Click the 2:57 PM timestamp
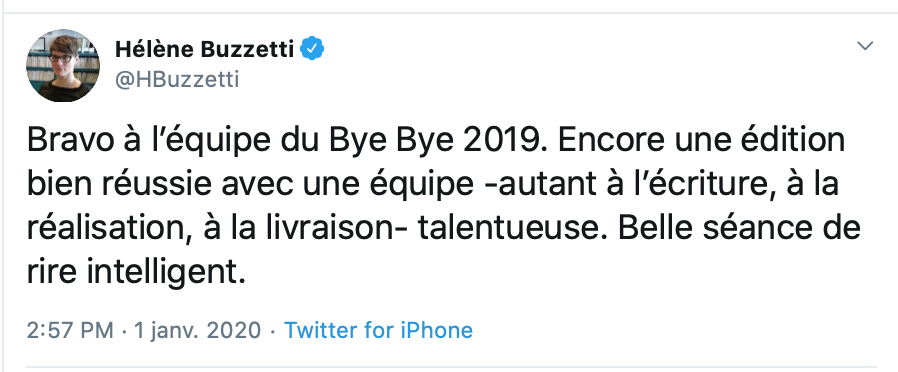The image size is (898, 372). pyautogui.click(x=70, y=330)
